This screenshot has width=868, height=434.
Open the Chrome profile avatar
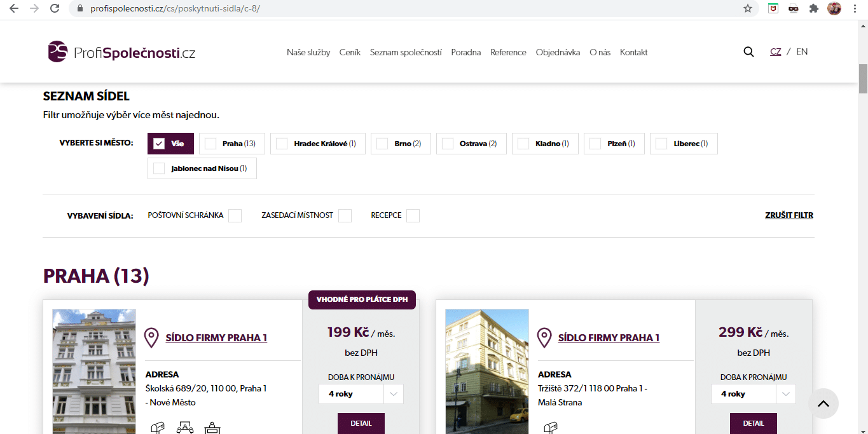point(834,8)
